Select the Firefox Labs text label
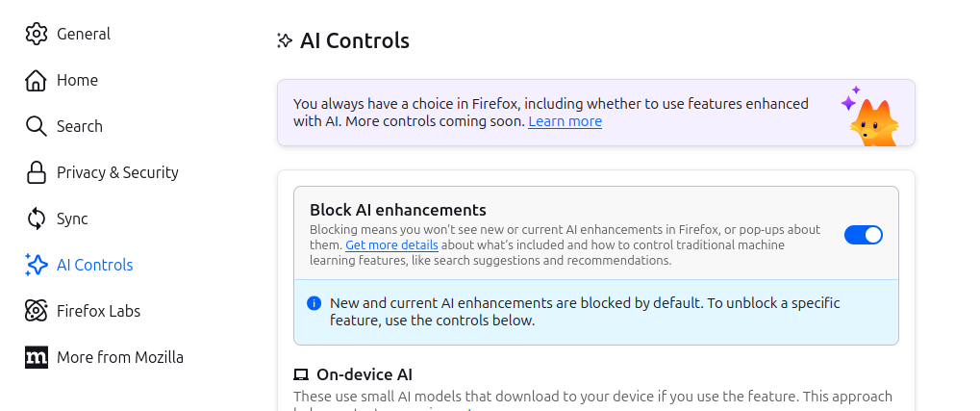The image size is (980, 411). (98, 311)
